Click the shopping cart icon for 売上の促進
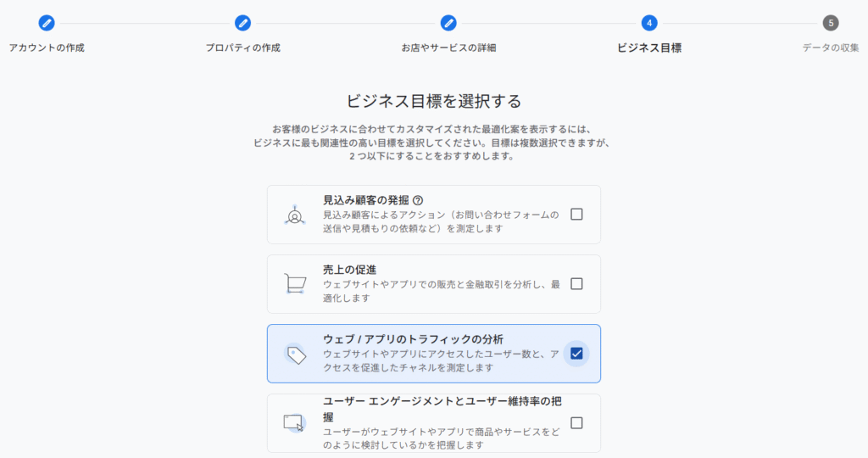This screenshot has width=868, height=458. tap(294, 284)
